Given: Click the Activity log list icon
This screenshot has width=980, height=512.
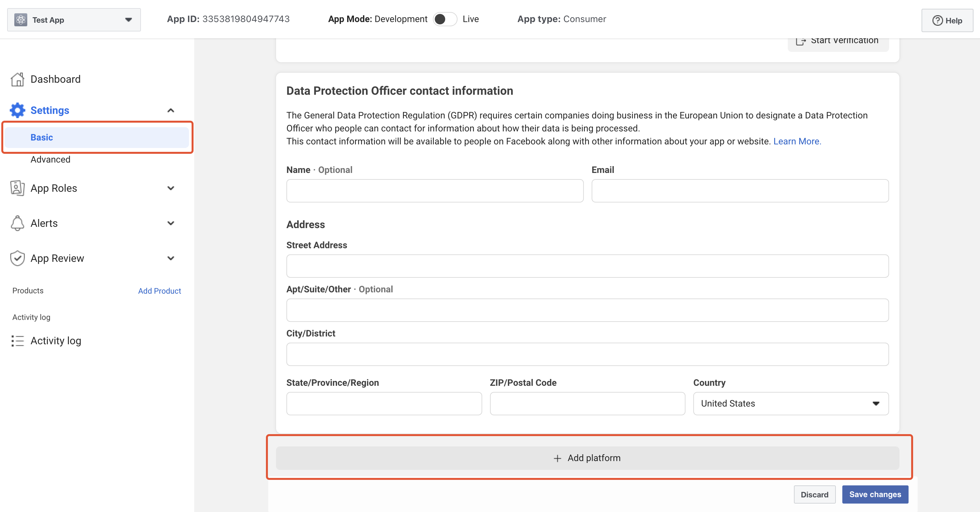Looking at the screenshot, I should 18,341.
